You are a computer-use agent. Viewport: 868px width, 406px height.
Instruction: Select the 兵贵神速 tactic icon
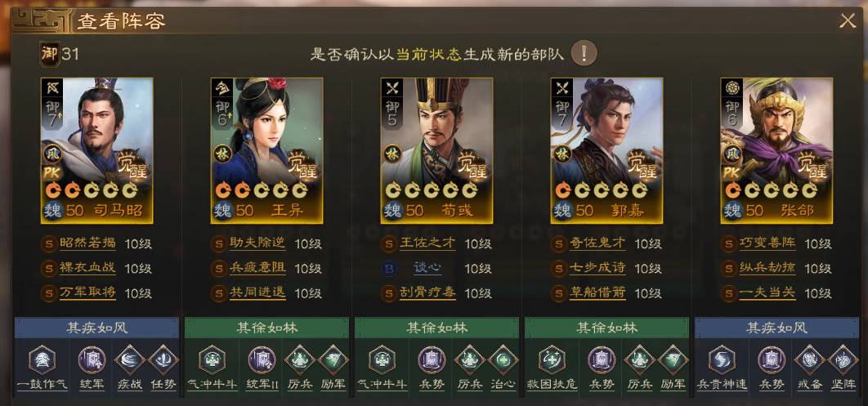point(722,359)
